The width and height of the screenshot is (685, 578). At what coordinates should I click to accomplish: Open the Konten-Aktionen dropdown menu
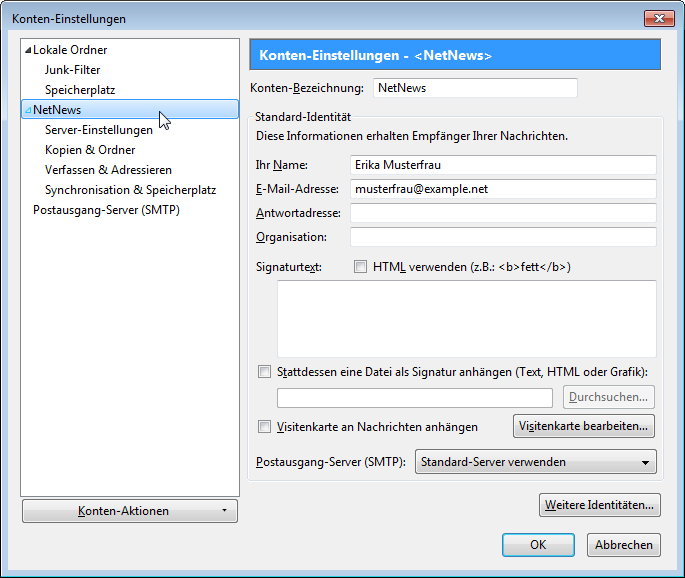[129, 511]
